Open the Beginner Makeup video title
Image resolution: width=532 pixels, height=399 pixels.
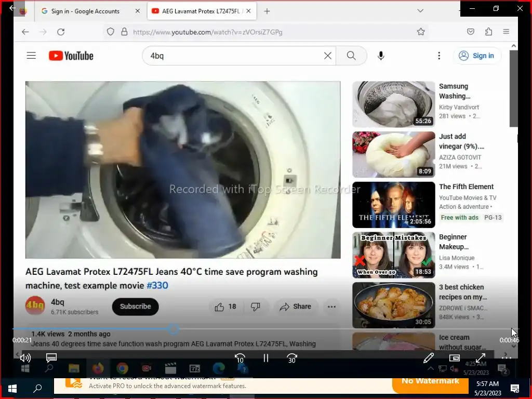pos(454,242)
